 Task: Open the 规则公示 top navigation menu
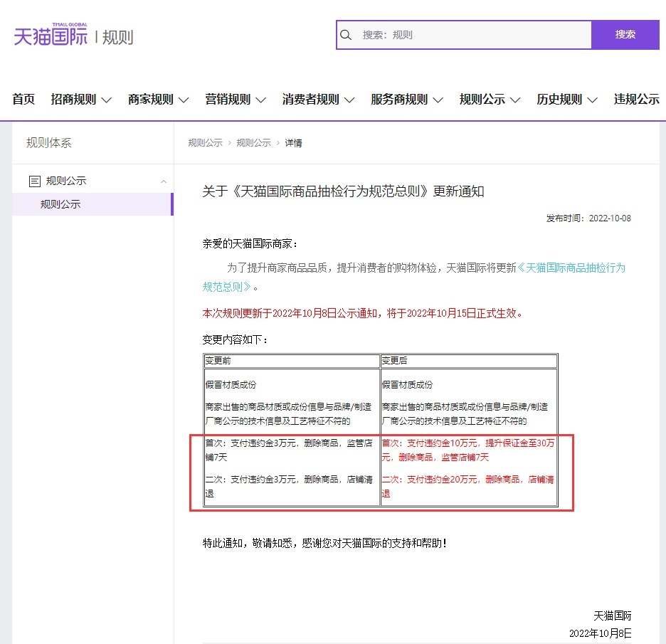pos(482,100)
